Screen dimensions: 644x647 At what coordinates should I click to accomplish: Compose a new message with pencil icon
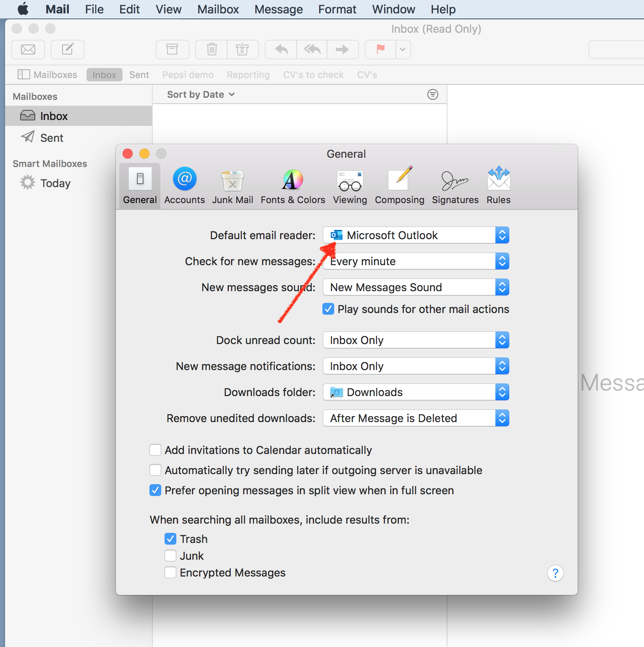pyautogui.click(x=68, y=50)
